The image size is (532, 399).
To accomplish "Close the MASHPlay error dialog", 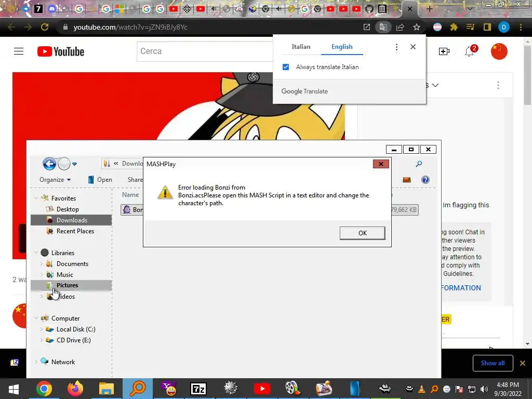I will coord(381,164).
